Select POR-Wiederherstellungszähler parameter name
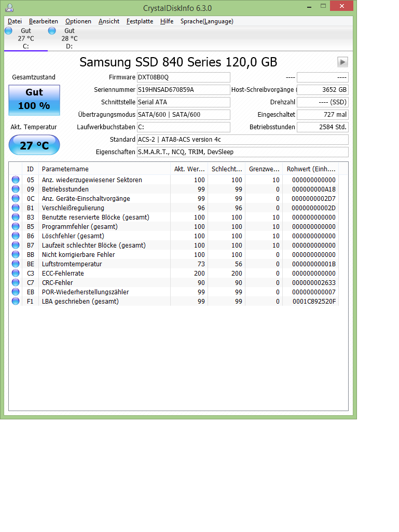399x532 pixels. 85,292
